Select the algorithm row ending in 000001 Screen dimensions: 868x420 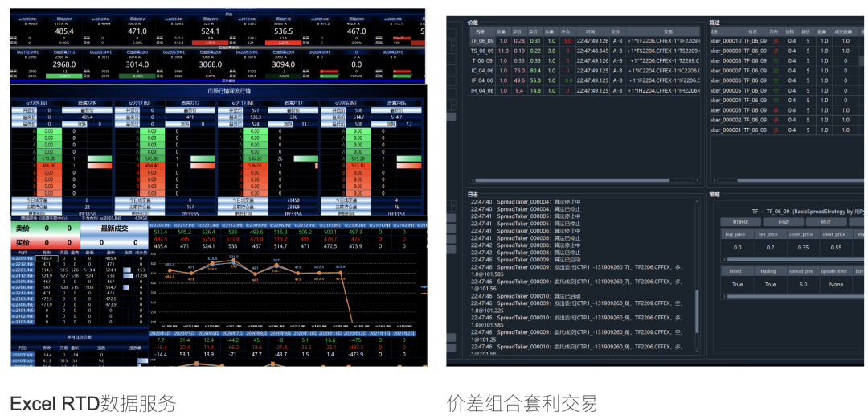(787, 130)
